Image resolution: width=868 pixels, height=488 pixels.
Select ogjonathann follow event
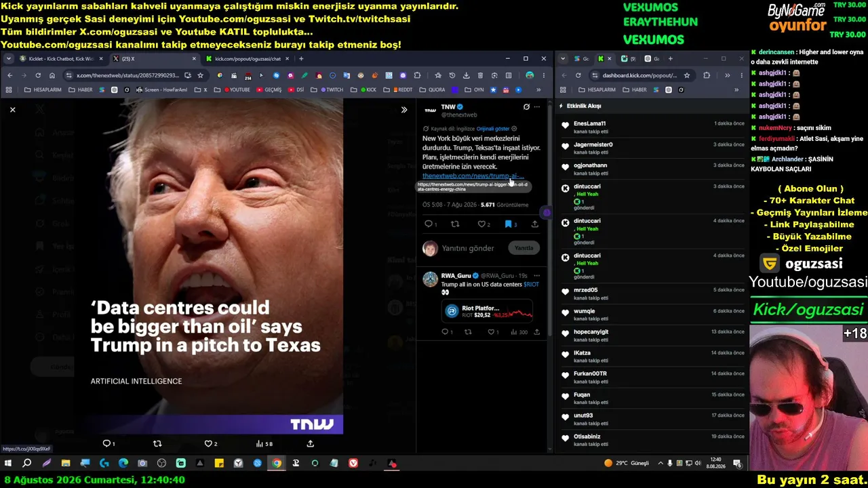[x=652, y=169]
